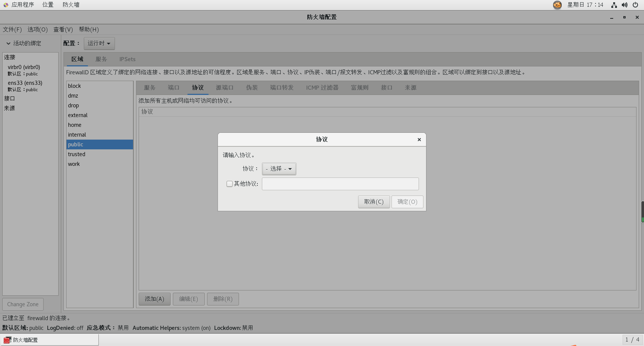Open the 来源 sub-tab
The height and width of the screenshot is (346, 644).
point(411,88)
